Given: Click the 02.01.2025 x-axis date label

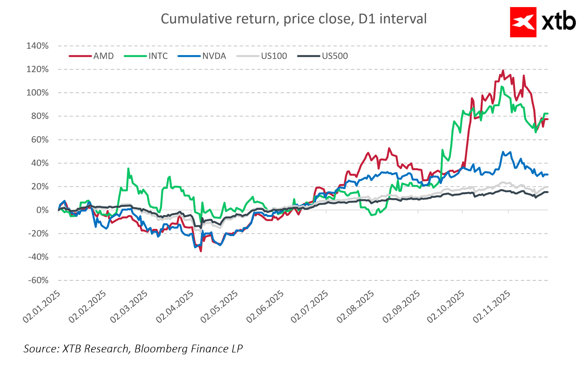Looking at the screenshot, I should tap(42, 306).
